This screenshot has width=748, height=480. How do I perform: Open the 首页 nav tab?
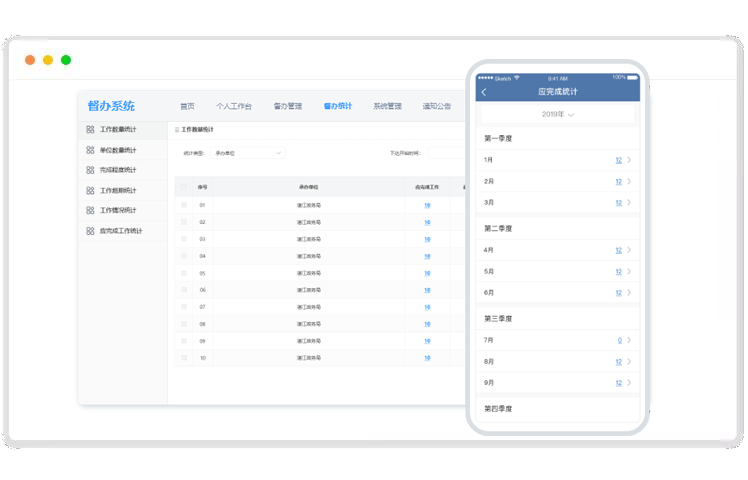(x=187, y=106)
